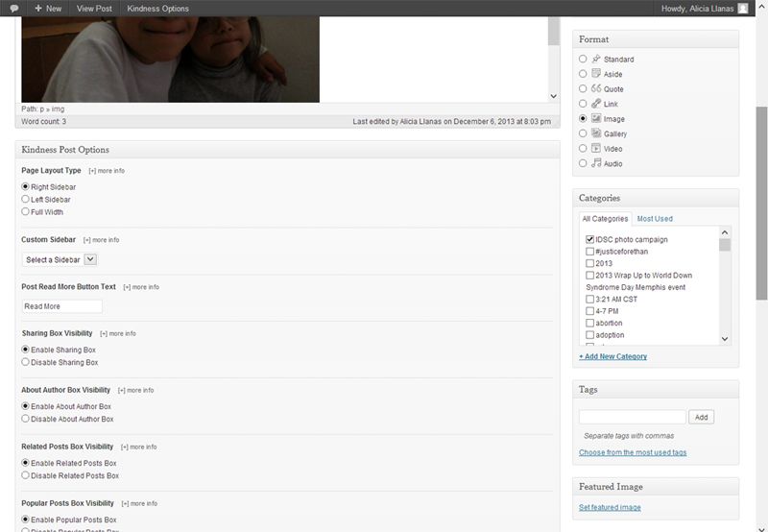Screen dimensions: 768x532
Task: Expand more info for Sharing Box Visibility
Action: tap(118, 333)
